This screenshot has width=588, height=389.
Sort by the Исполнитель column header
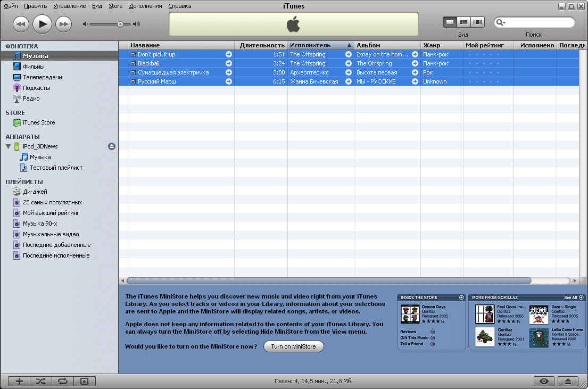pos(321,45)
